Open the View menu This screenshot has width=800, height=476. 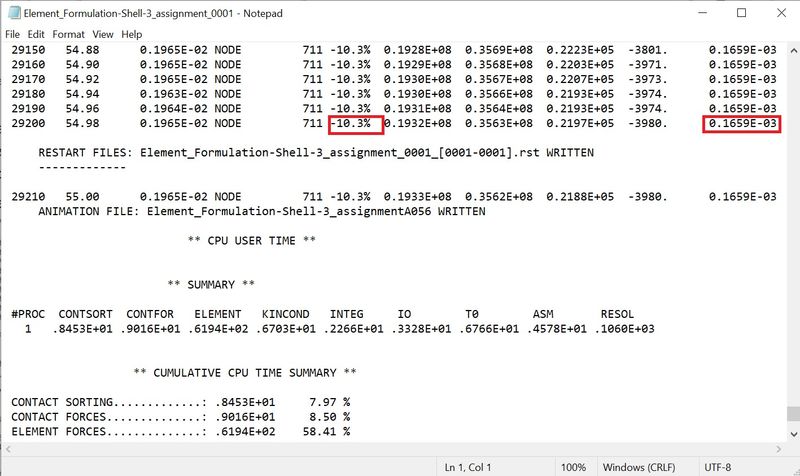(103, 34)
